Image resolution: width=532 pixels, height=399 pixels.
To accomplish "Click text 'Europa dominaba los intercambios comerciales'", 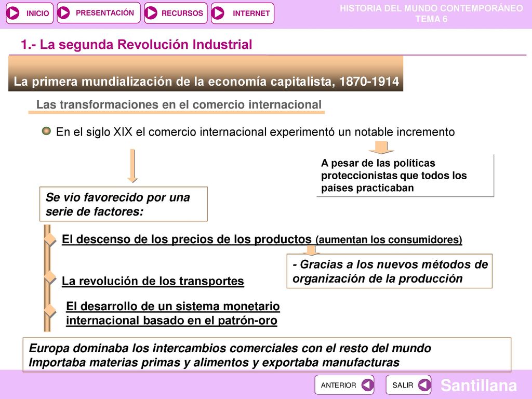I will pyautogui.click(x=230, y=348).
